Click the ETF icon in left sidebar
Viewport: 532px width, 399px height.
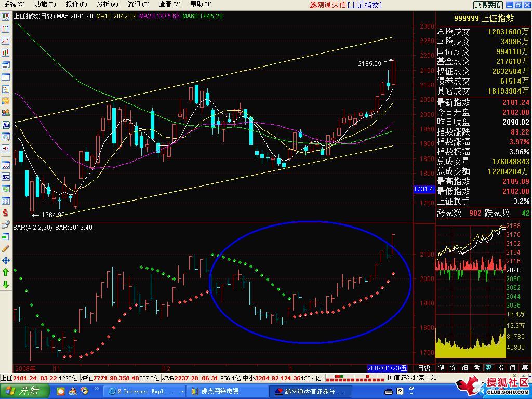click(x=6, y=149)
